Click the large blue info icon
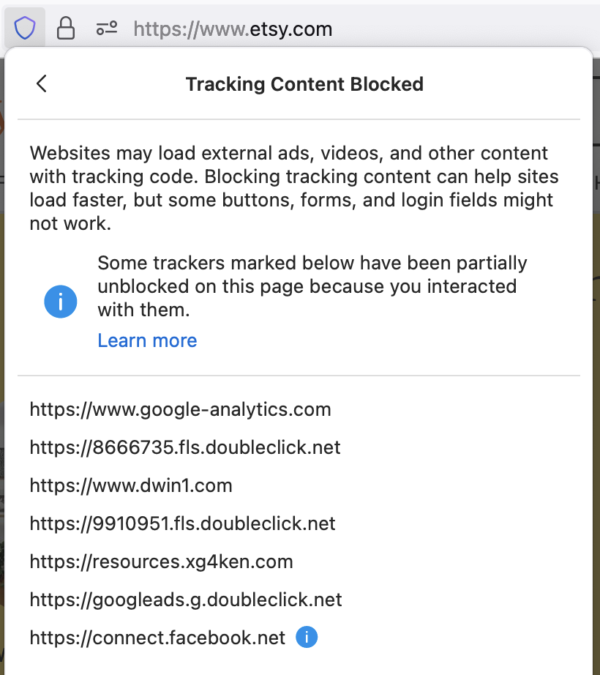The image size is (600, 675). pos(60,301)
